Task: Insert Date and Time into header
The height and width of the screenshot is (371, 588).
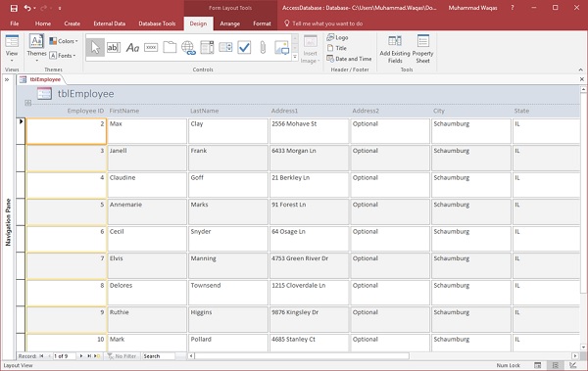Action: tap(349, 59)
